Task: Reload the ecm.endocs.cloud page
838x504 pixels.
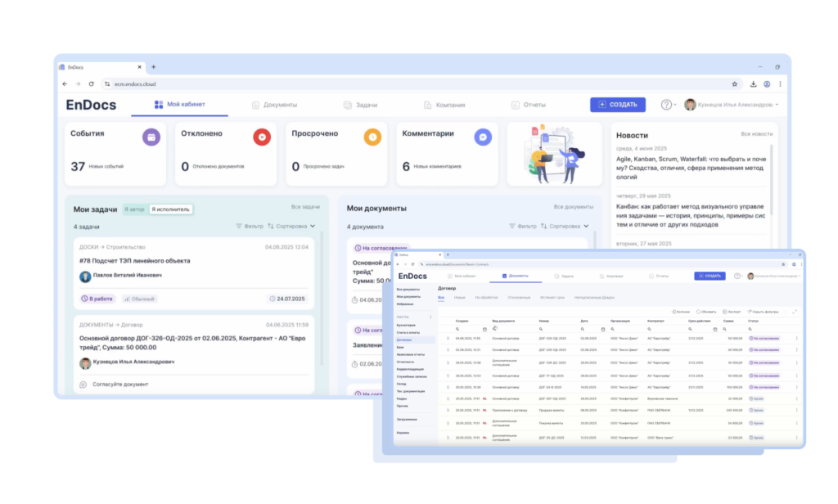Action: pyautogui.click(x=91, y=83)
